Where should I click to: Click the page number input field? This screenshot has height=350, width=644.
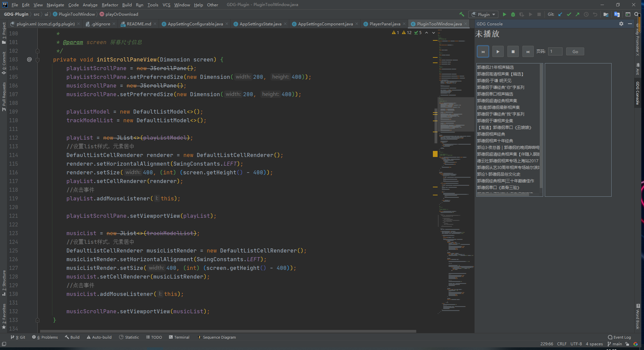click(x=555, y=52)
